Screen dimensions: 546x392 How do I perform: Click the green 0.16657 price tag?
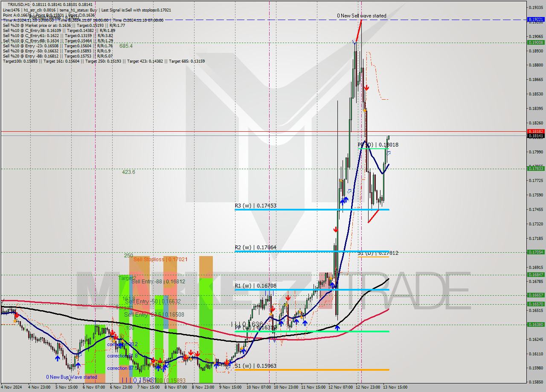[536, 295]
